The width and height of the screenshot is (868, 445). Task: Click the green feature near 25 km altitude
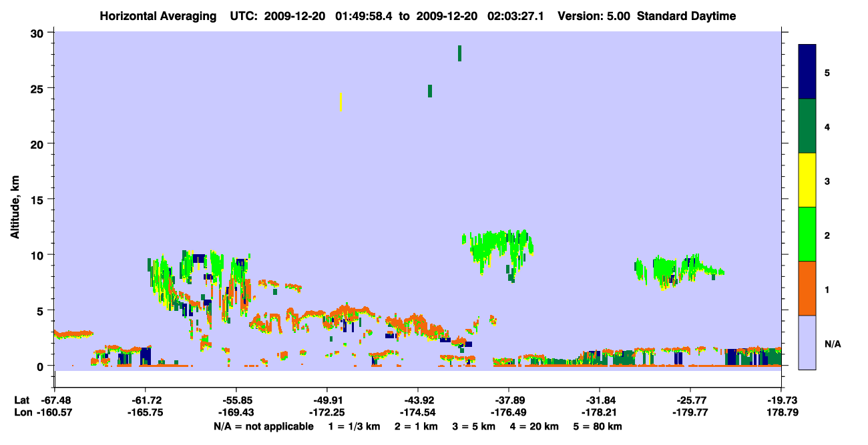click(x=430, y=91)
